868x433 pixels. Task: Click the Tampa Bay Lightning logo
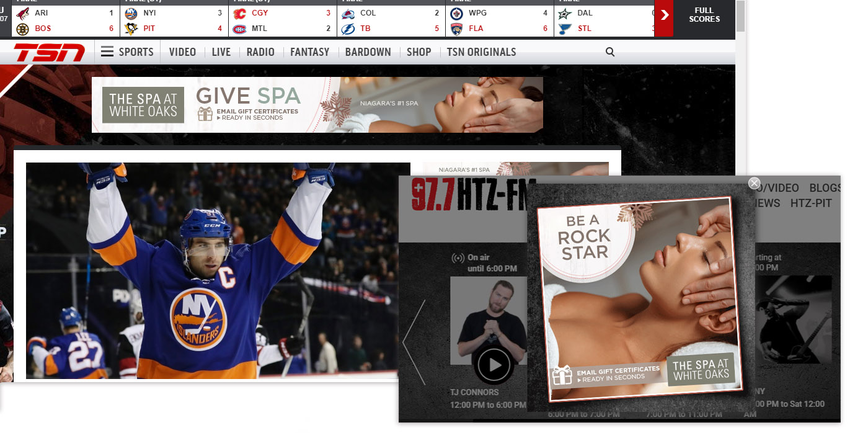(348, 29)
